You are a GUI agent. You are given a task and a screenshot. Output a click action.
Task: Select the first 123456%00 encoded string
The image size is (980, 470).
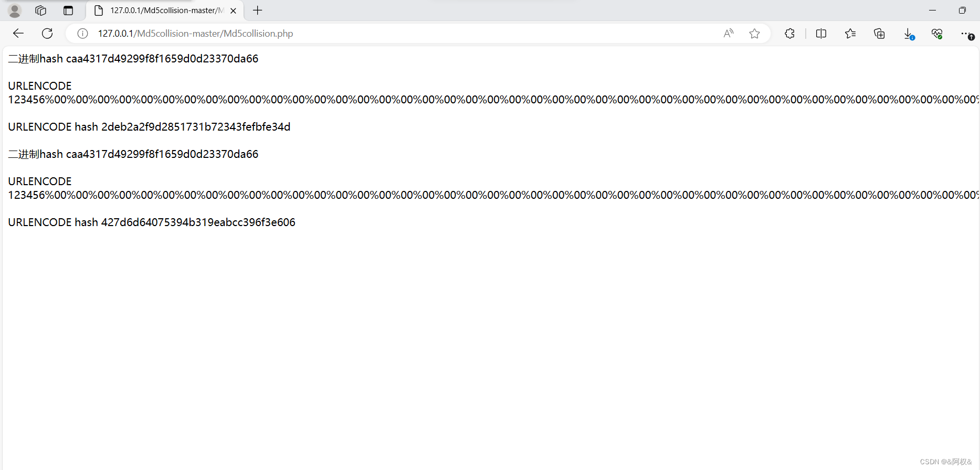click(x=493, y=100)
